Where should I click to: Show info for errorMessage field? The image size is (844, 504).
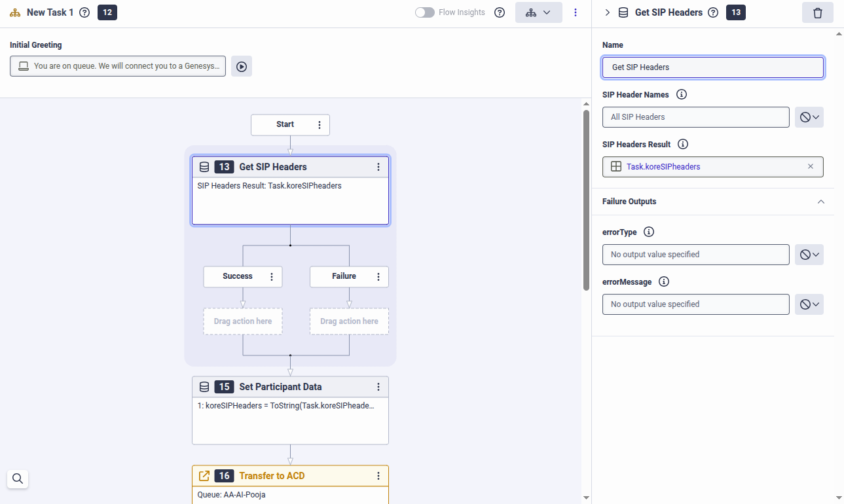pos(664,281)
